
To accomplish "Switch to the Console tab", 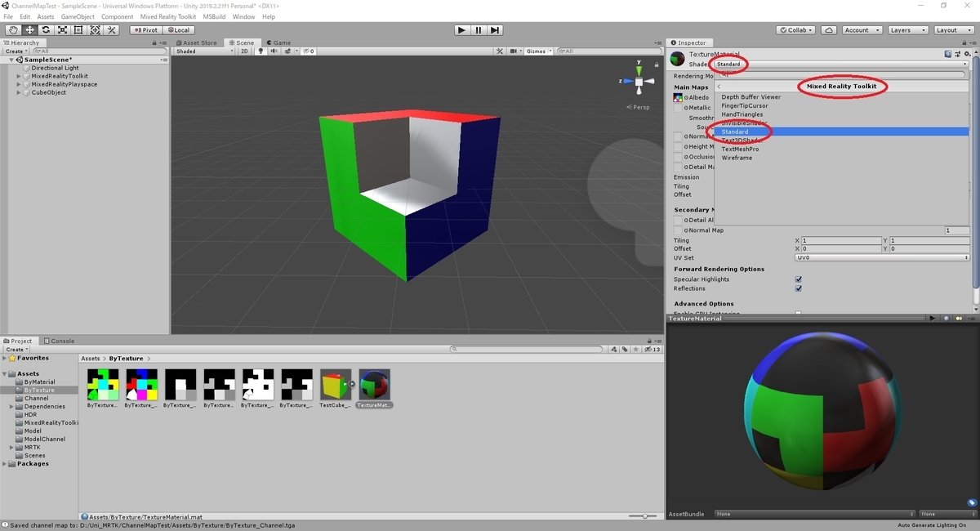I will coord(59,341).
